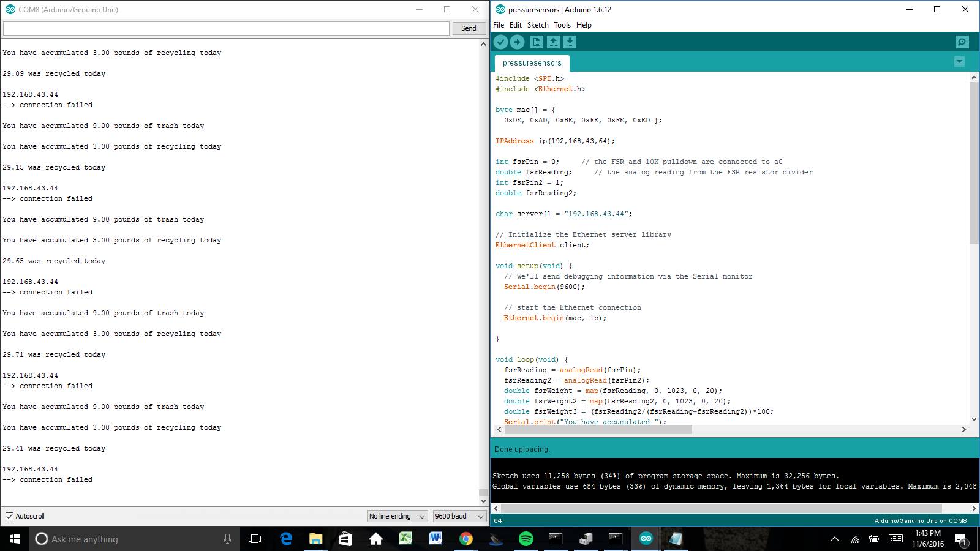
Task: Open the Edit menu
Action: coord(516,25)
